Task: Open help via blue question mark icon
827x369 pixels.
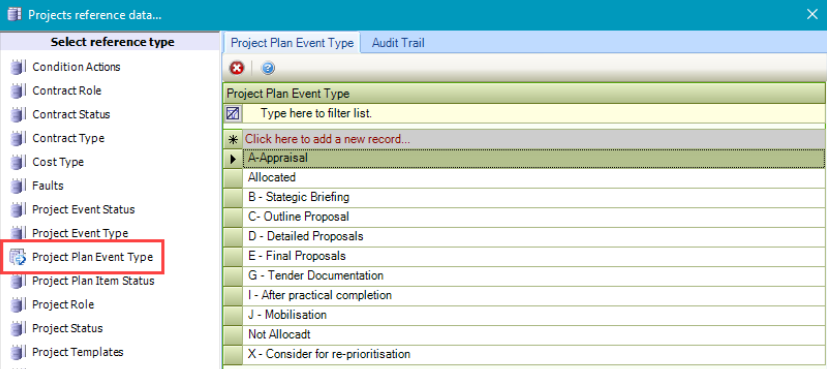Action: [268, 68]
